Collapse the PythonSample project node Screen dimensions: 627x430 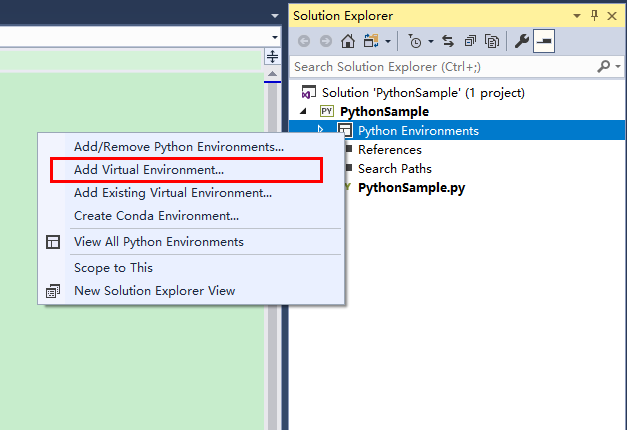[304, 111]
